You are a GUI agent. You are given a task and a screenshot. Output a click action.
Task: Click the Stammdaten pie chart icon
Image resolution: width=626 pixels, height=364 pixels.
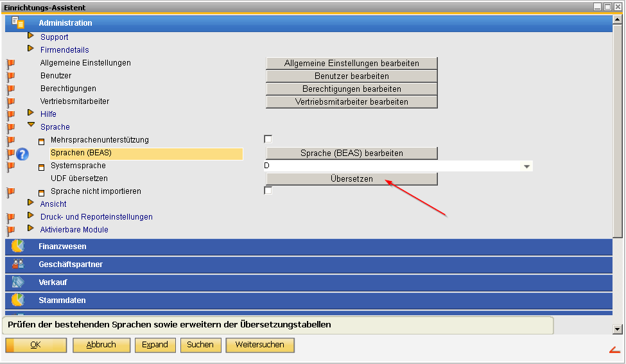click(x=17, y=300)
